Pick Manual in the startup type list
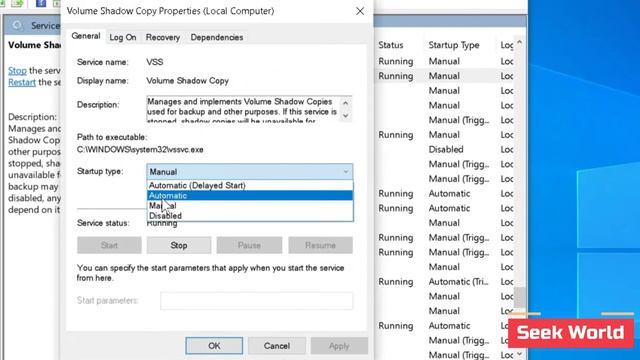 click(x=250, y=206)
